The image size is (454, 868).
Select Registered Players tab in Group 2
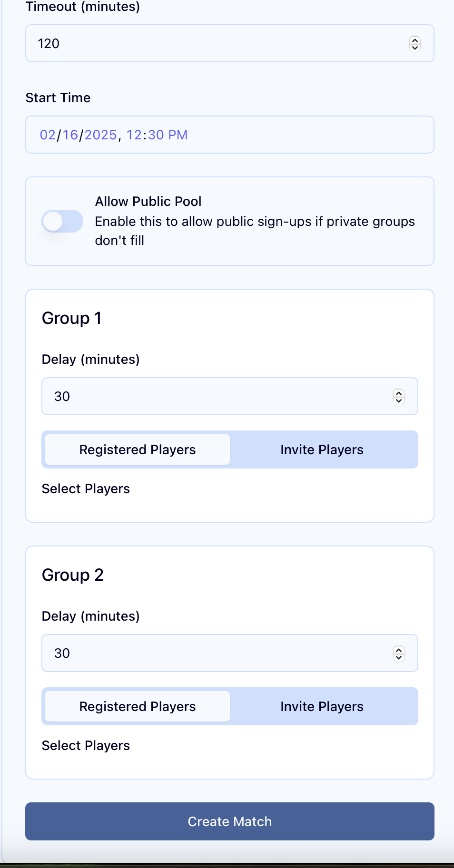tap(137, 706)
